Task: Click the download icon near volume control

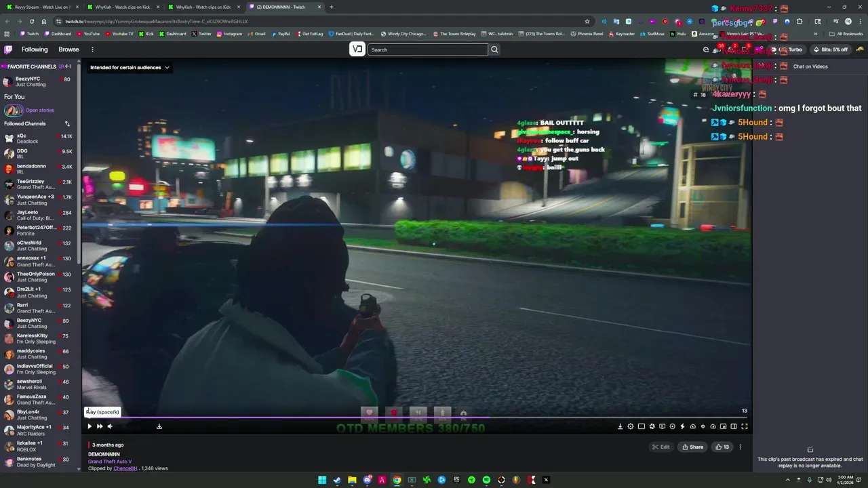Action: pos(159,426)
